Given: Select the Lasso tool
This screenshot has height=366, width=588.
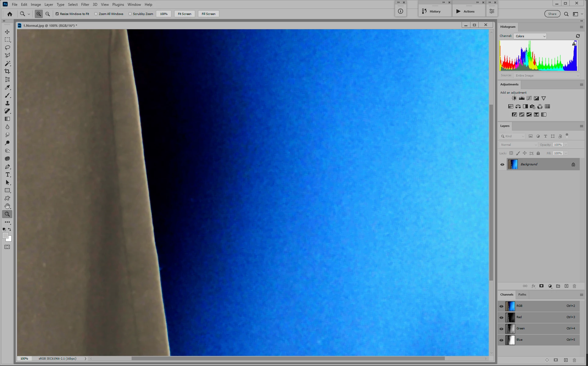Looking at the screenshot, I should point(7,48).
